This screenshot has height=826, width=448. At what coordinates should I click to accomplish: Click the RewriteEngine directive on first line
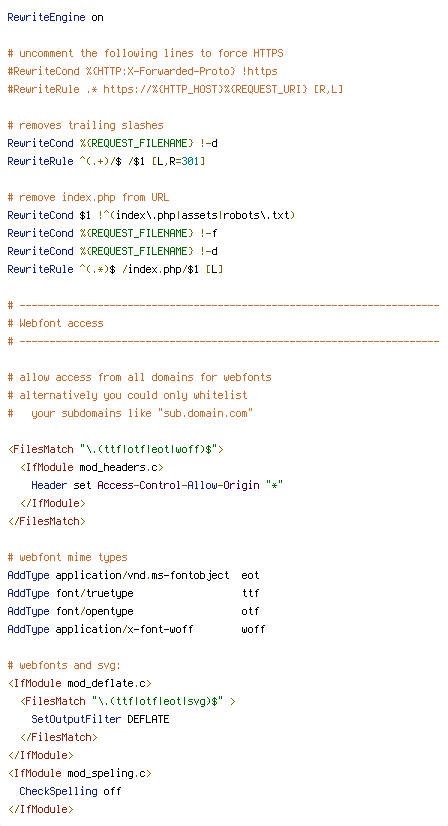tap(55, 17)
